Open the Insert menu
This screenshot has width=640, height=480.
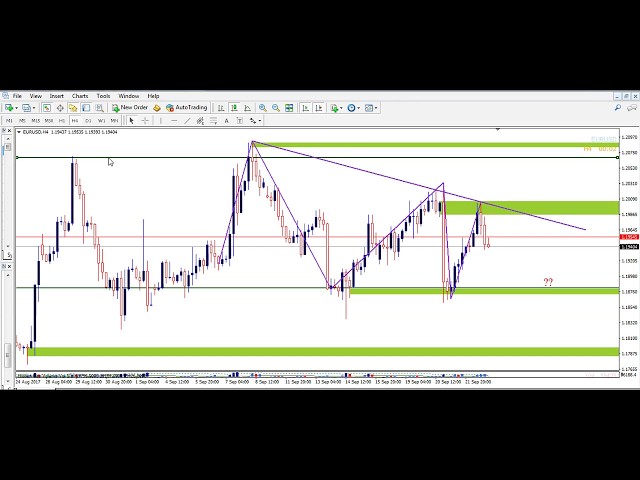57,96
